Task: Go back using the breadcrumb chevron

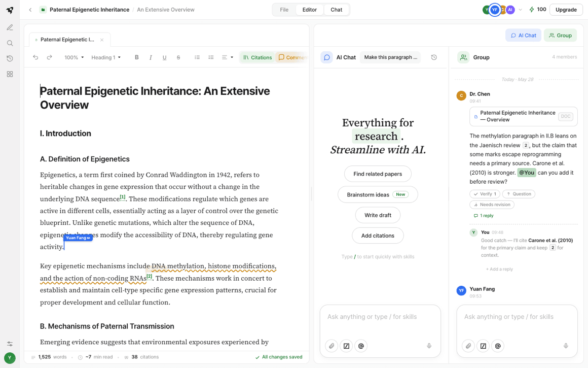Action: tap(30, 10)
